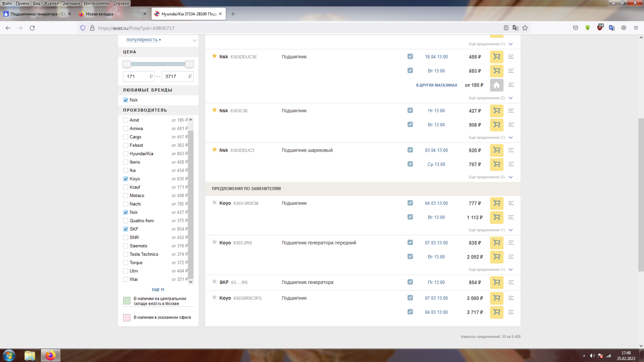Add SKF 854 ₽ offer to cart

pos(497,282)
